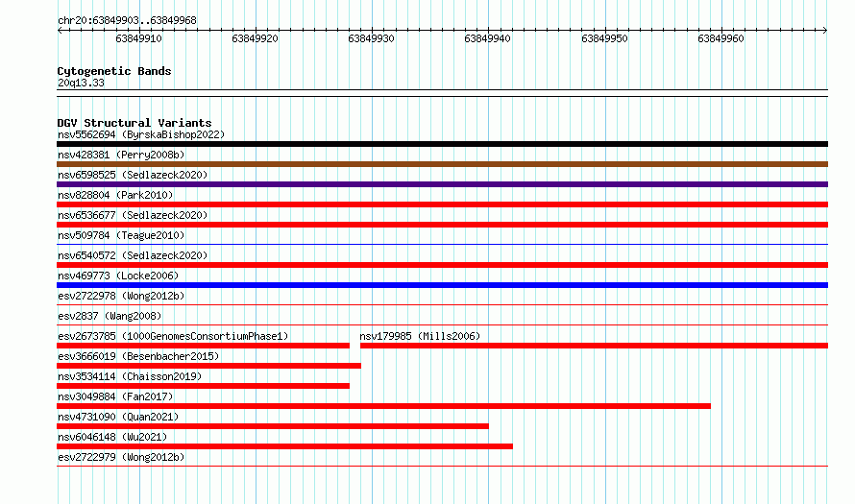This screenshot has height=504, width=855.
Task: Click the thin red esv2837 line
Action: (442, 324)
